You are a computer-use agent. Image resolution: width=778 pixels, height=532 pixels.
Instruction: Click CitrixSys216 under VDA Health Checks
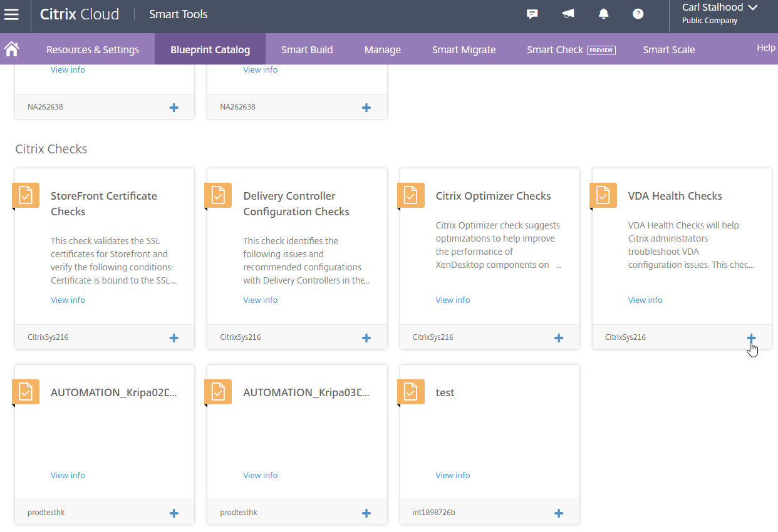(x=625, y=337)
